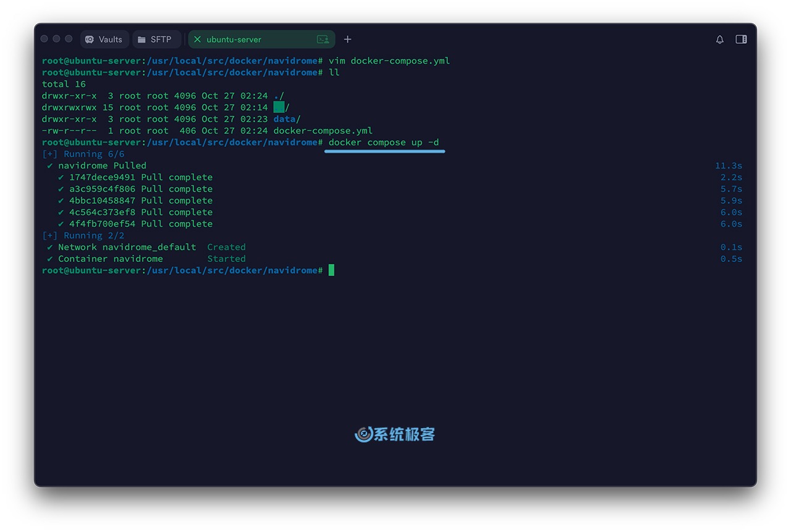Click the green terminal cursor block
Viewport: 791px width, 532px height.
pos(331,270)
